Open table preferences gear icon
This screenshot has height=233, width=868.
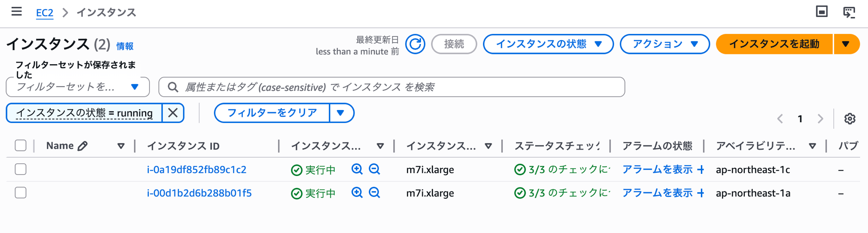tap(849, 119)
